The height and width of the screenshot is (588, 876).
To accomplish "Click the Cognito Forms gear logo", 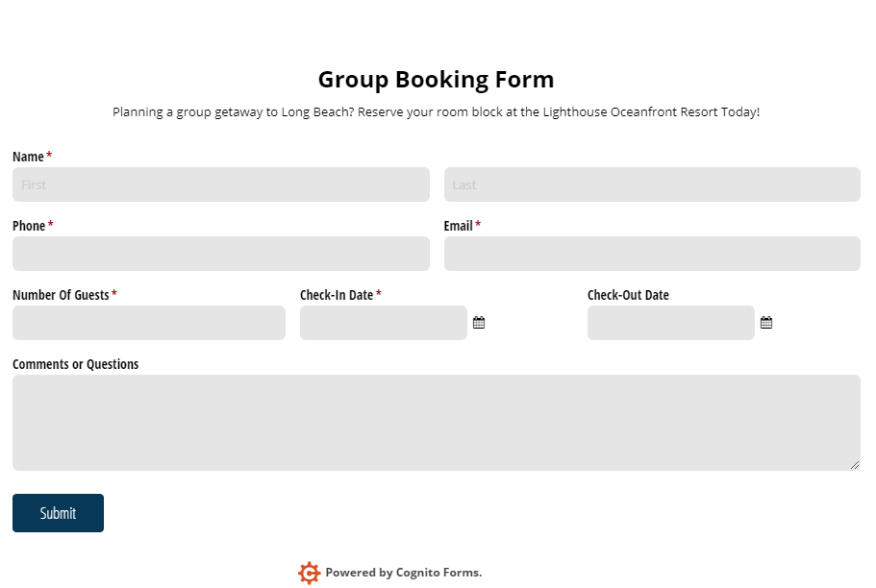I will [309, 573].
